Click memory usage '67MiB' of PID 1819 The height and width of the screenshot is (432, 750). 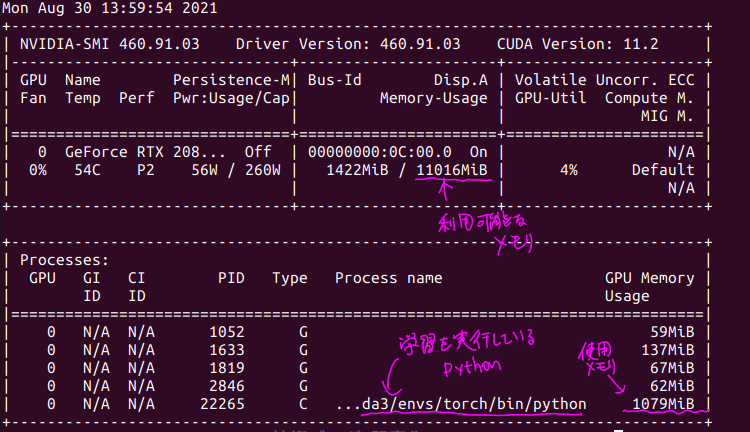[x=672, y=368]
